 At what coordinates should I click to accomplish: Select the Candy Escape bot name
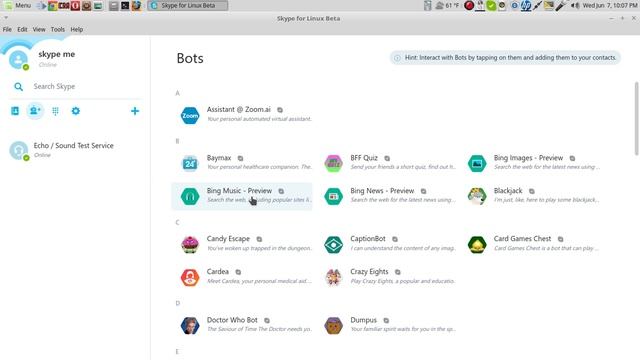[x=228, y=239]
